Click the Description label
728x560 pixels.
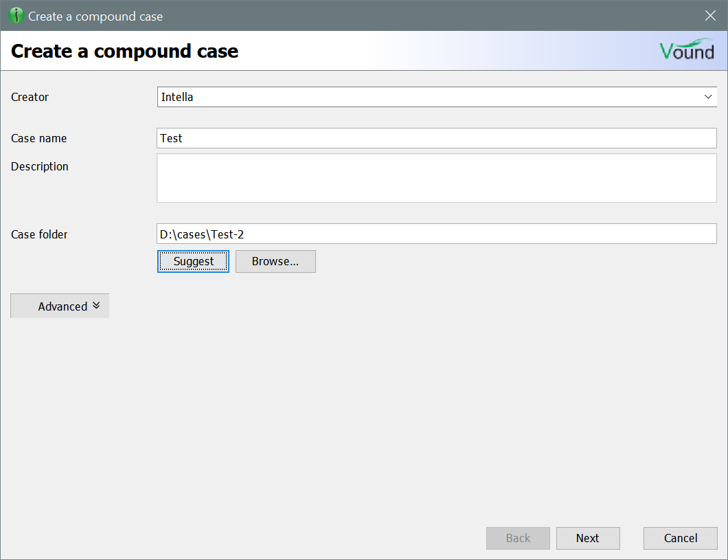[40, 166]
